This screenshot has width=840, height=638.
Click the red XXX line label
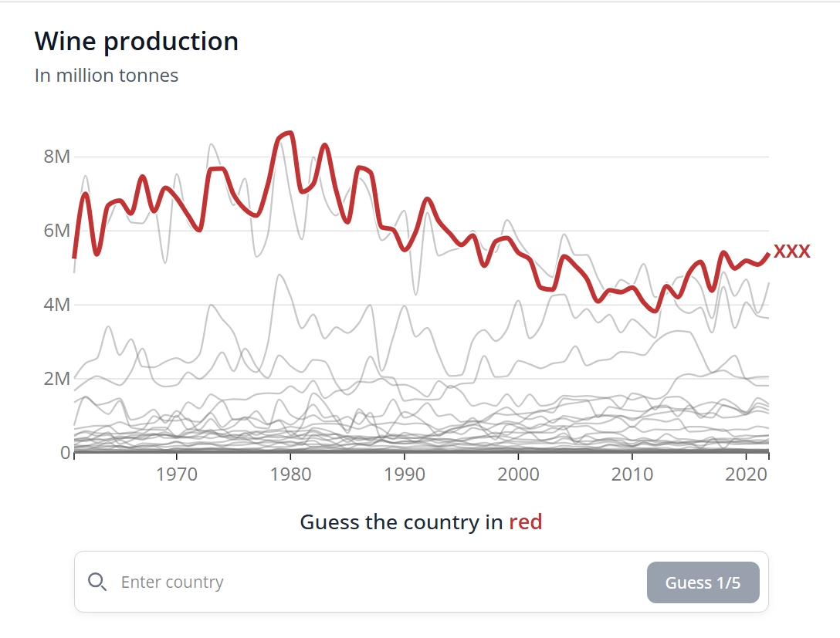tap(792, 251)
